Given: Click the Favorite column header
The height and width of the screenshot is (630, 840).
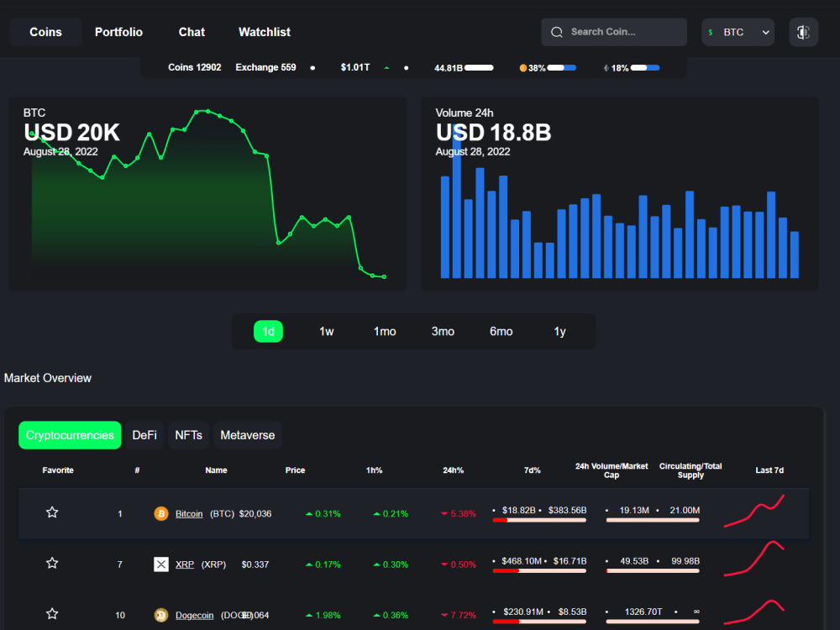Looking at the screenshot, I should click(58, 470).
